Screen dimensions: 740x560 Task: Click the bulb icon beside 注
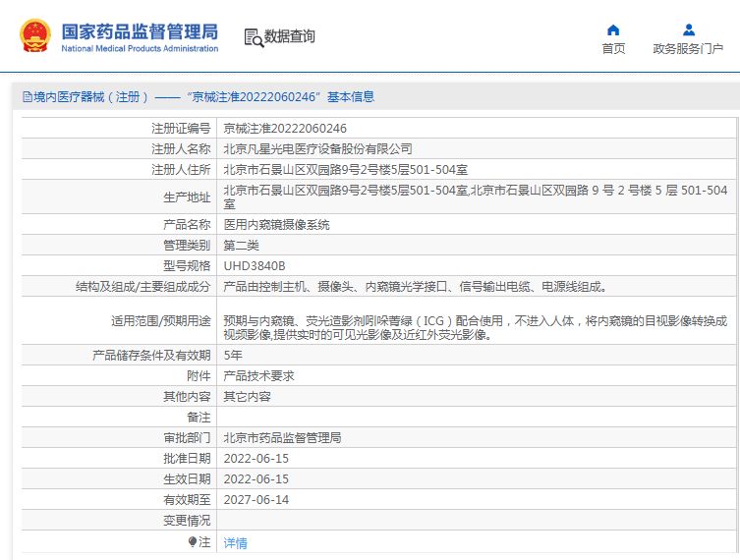192,542
